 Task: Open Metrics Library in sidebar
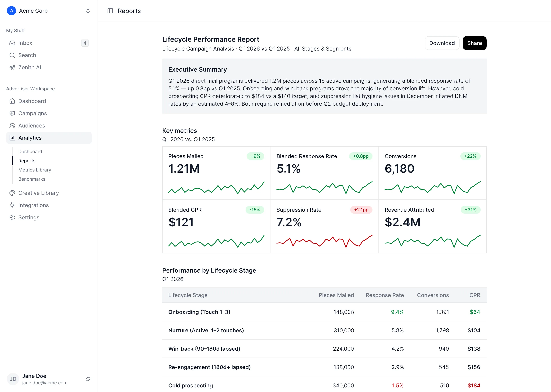35,170
